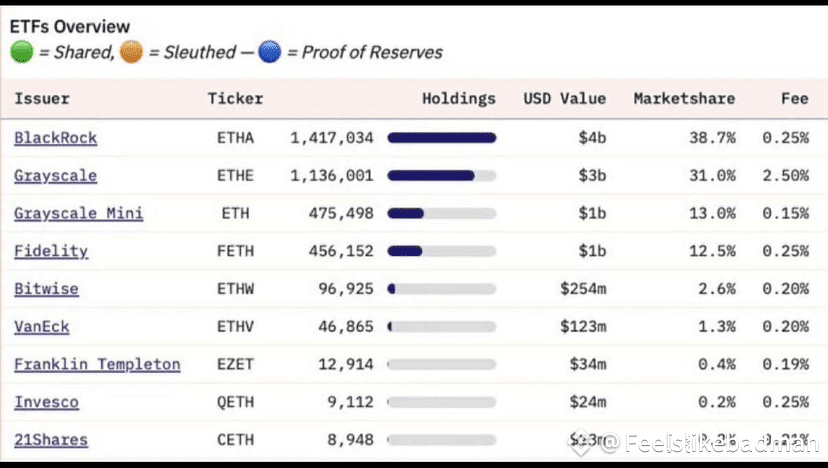828x468 pixels.
Task: Sort by the USD Value header
Action: (564, 99)
